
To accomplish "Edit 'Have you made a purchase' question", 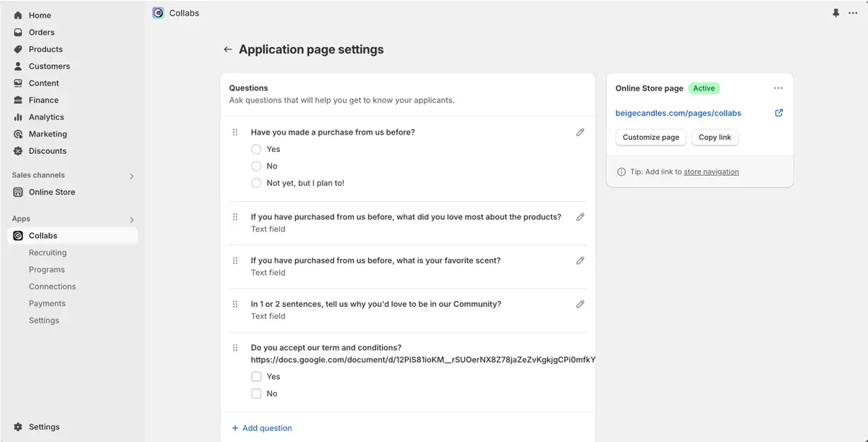I will point(580,132).
